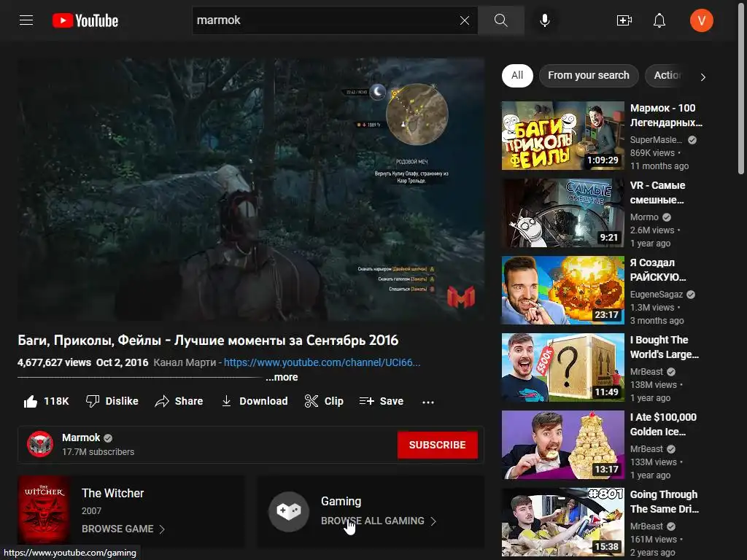Click the magnifier search button
Viewport: 747px width, 560px height.
coord(500,20)
